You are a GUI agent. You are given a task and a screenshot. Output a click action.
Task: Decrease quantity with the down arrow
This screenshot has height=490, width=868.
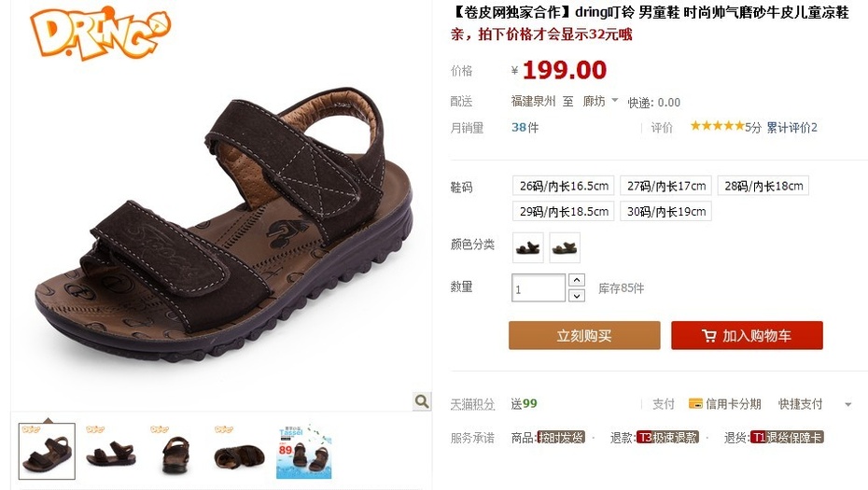(577, 296)
